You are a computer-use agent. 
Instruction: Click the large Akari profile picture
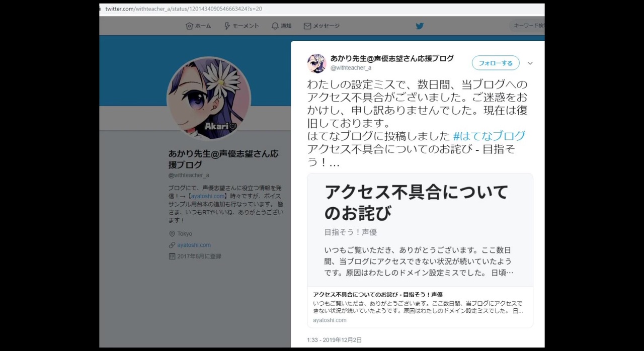208,99
